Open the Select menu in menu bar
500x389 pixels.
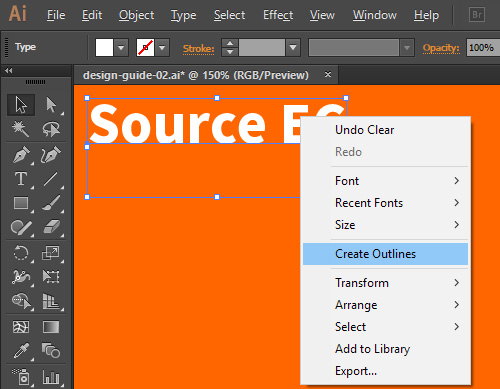(229, 15)
